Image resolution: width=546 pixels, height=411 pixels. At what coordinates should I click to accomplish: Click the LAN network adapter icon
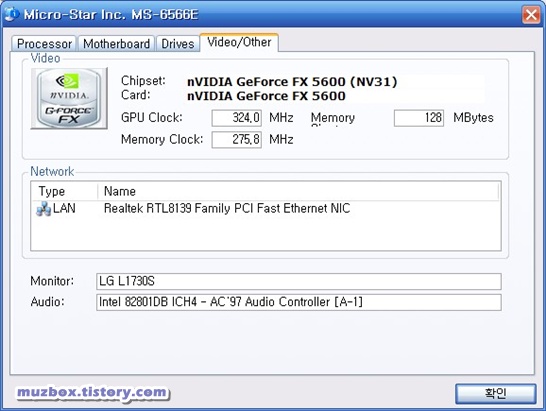(x=44, y=209)
